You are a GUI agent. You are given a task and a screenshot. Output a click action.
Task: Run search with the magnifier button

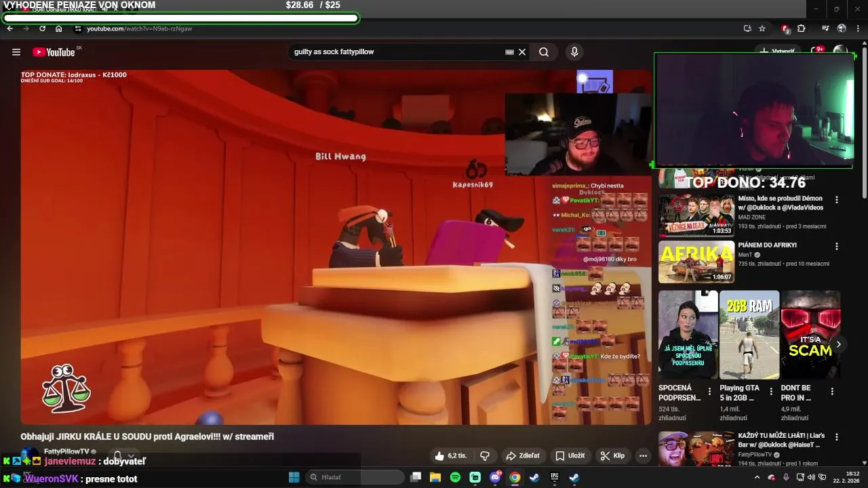click(544, 52)
